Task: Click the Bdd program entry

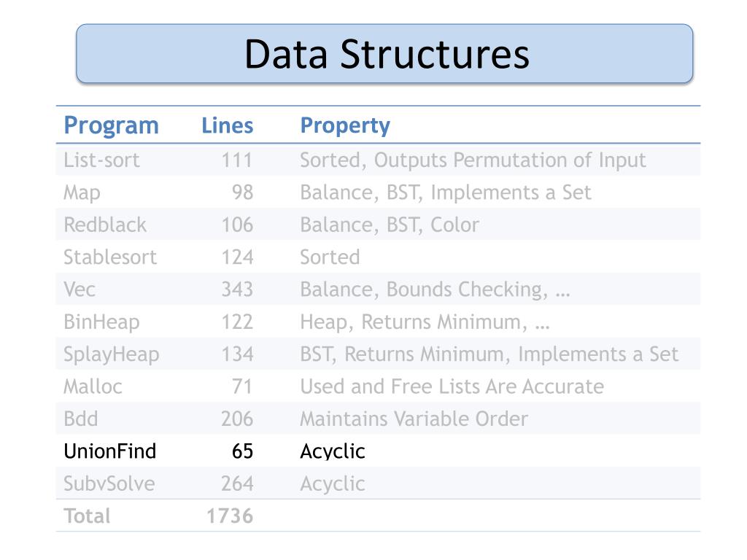Action: pos(80,419)
